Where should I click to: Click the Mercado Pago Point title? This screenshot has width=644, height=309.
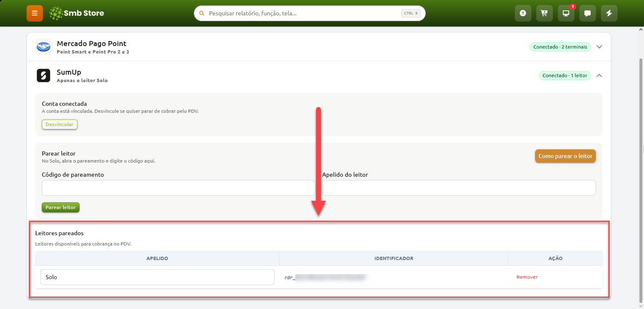92,44
